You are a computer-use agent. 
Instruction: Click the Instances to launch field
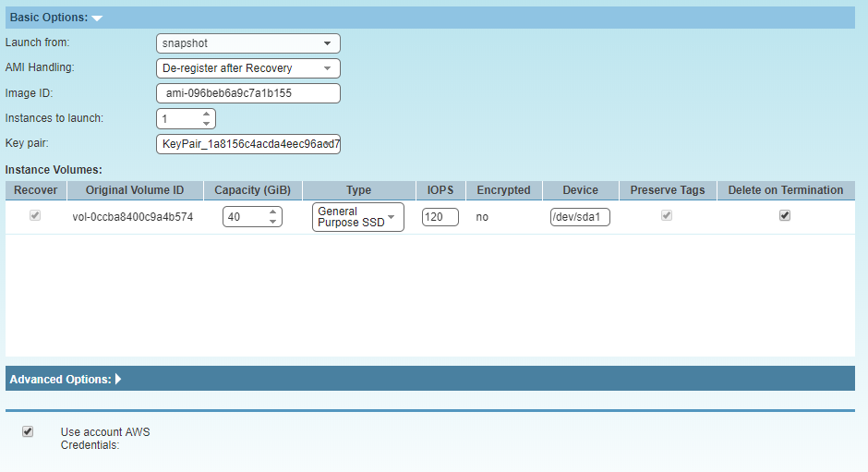[178, 119]
